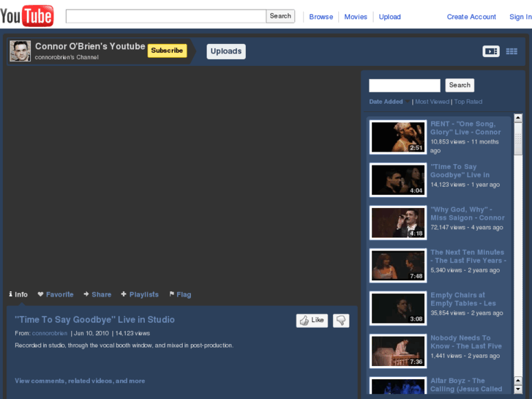Click the channel Search button
The width and height of the screenshot is (532, 399).
coord(460,85)
